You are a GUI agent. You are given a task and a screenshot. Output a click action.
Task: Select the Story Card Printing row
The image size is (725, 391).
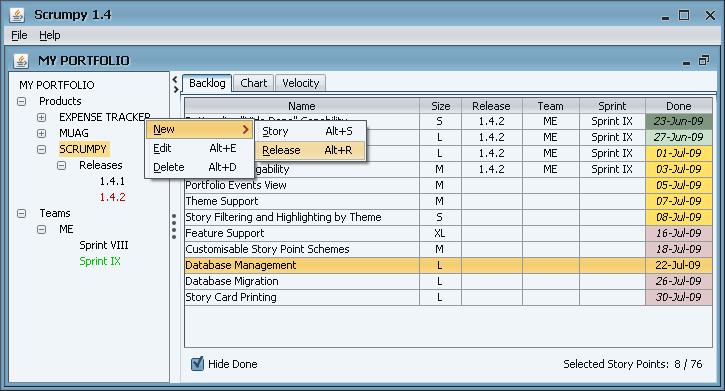click(x=449, y=297)
